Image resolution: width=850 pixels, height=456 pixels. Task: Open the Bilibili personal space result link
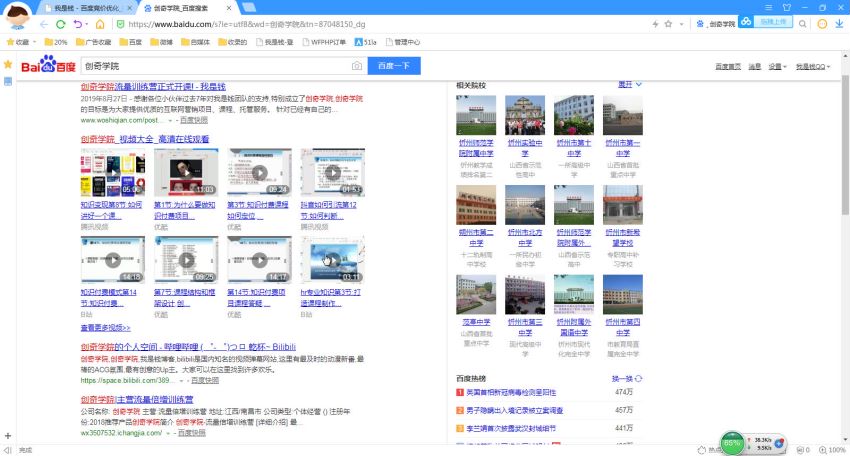(188, 347)
